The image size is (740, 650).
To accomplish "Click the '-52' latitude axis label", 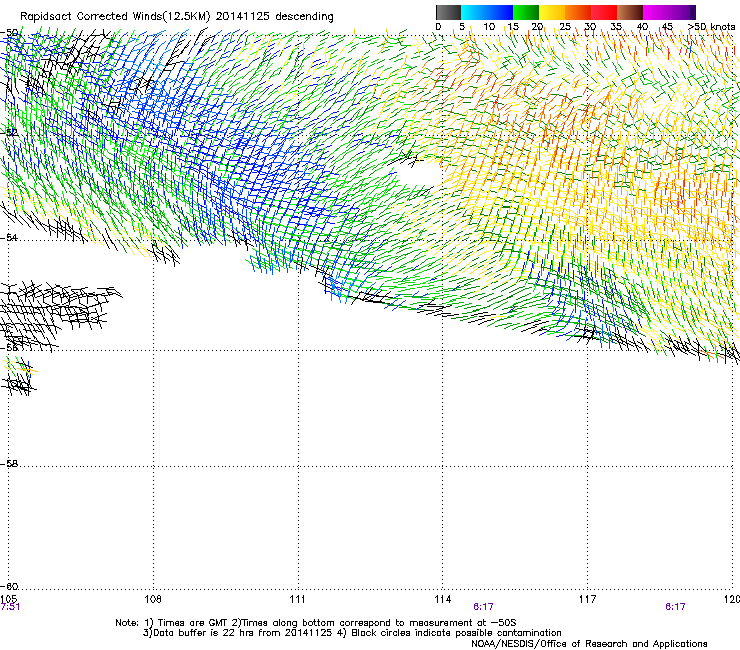I will pyautogui.click(x=10, y=133).
